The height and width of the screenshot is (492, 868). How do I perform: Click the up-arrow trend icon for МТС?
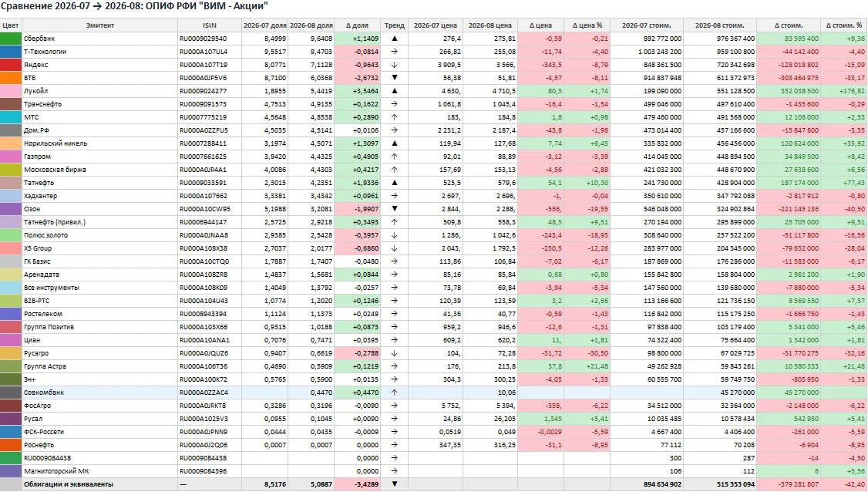pyautogui.click(x=394, y=117)
